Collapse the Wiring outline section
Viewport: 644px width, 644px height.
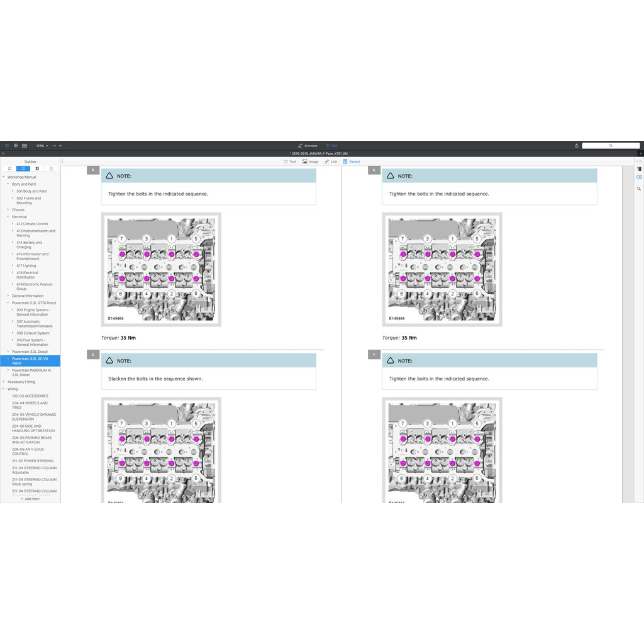click(4, 389)
